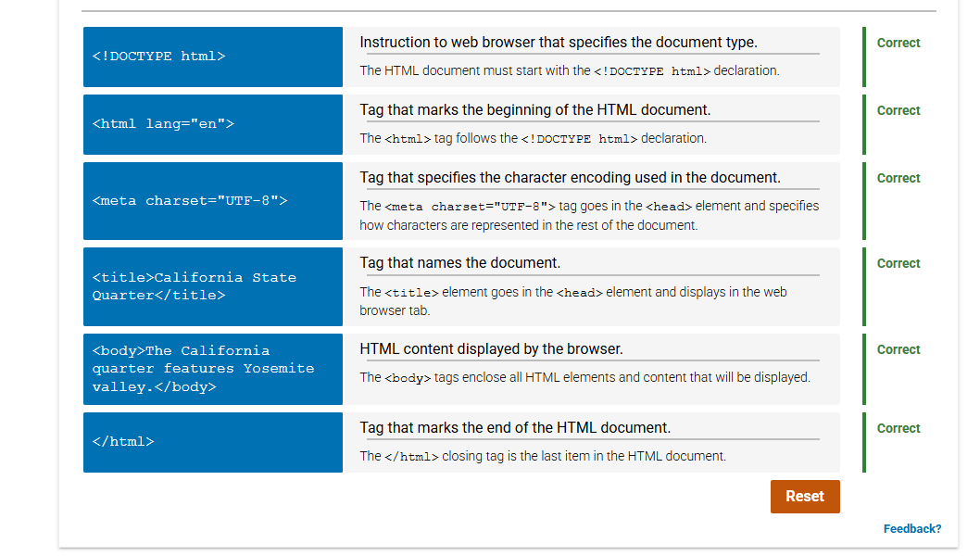The width and height of the screenshot is (980, 556).
Task: Select 'Tag that marks the beginning' heading
Action: tap(534, 110)
